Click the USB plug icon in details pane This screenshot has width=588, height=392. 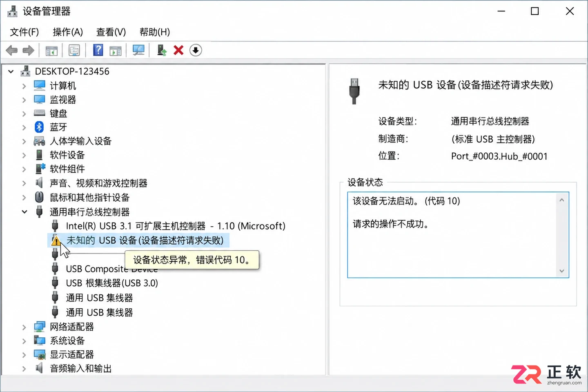tap(354, 91)
